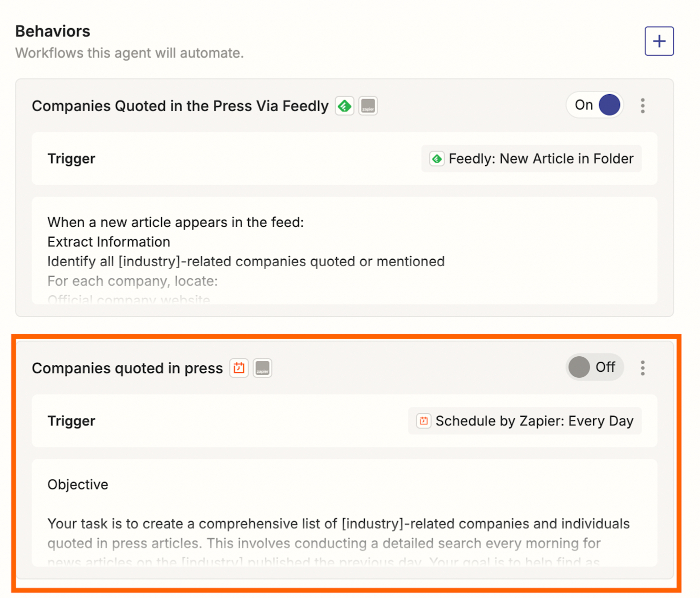Open three-dot menu for Feedly behavior
Viewport: 700px width, 598px height.
(x=642, y=106)
